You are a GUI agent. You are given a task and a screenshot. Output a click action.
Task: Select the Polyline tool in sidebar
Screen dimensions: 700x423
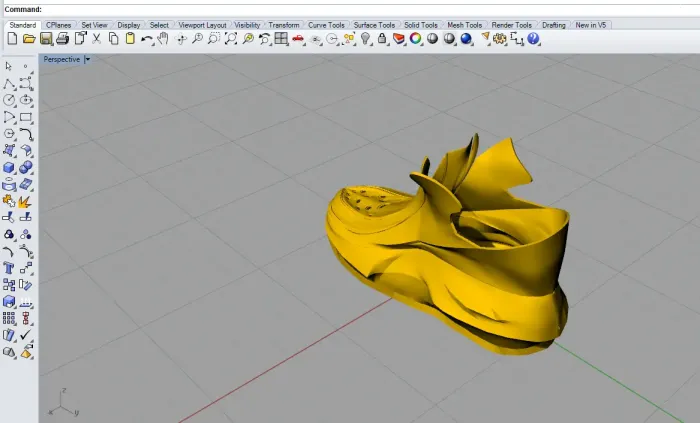(9, 83)
